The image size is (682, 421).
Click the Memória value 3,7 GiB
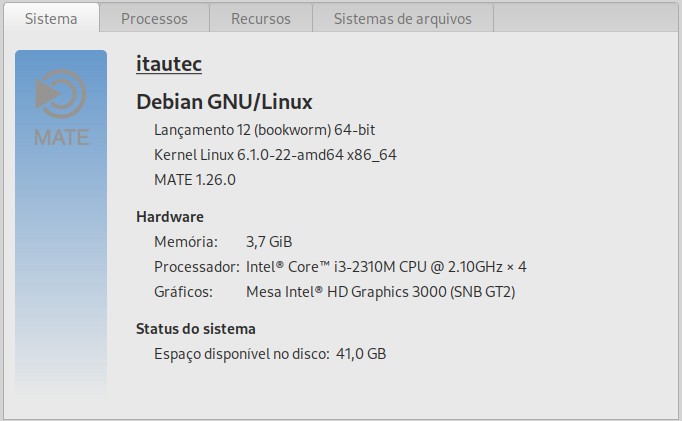click(269, 242)
